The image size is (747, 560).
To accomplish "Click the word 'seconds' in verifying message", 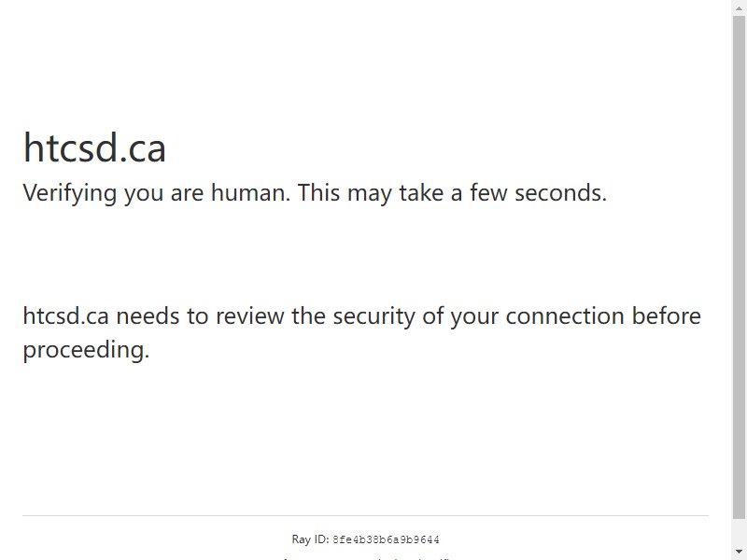I will (x=557, y=193).
